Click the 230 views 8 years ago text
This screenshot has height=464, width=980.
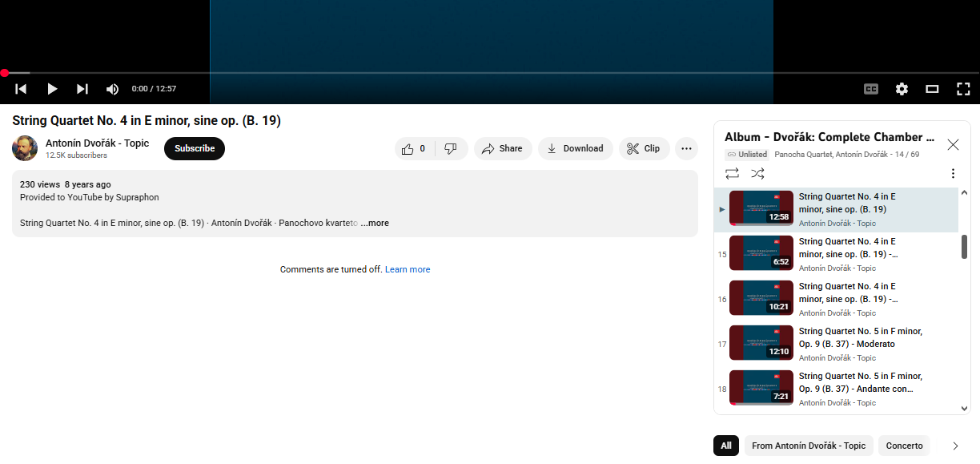click(x=66, y=184)
